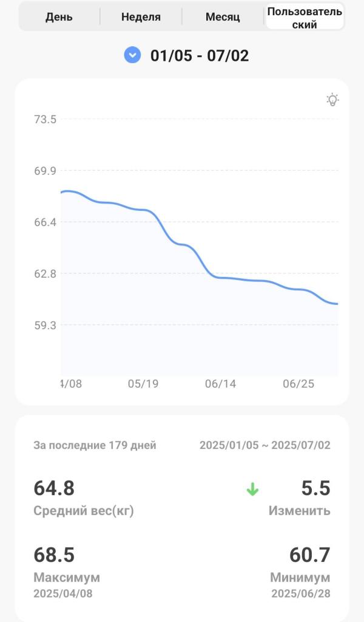Image resolution: width=364 pixels, height=622 pixels.
Task: Select the 06/14 date on chart axis
Action: pos(221,384)
